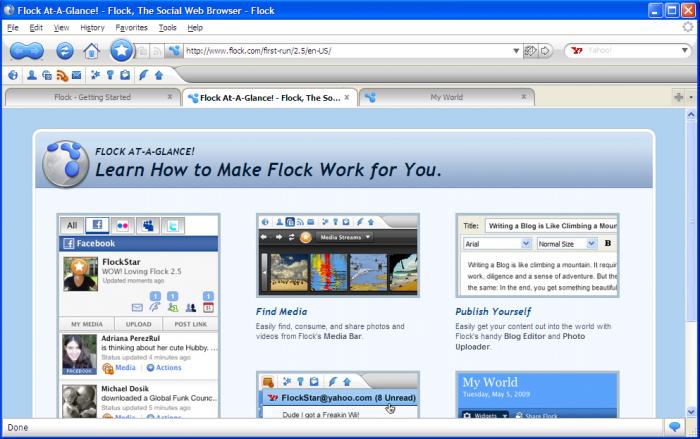Open the People sidebar icon
The height and width of the screenshot is (439, 700).
point(32,75)
